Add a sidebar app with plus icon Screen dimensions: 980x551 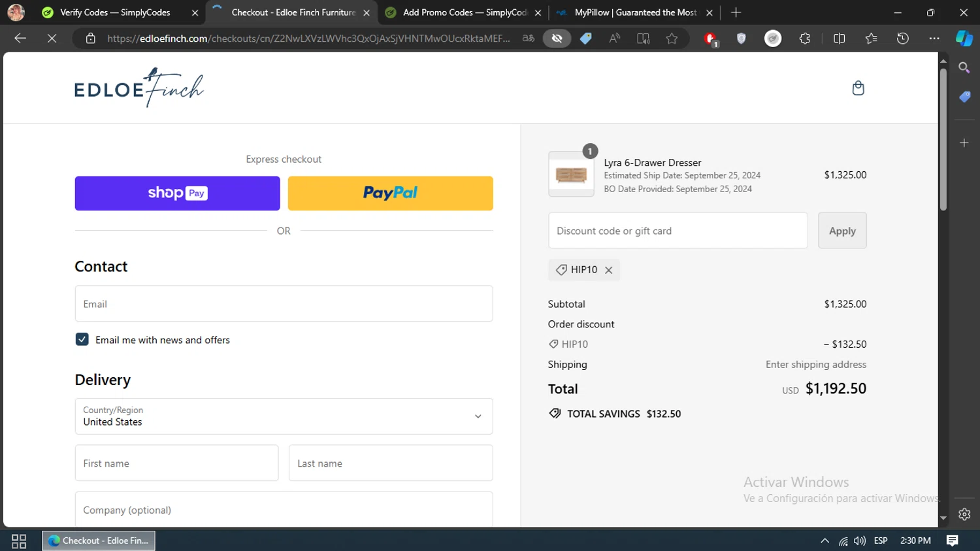point(964,142)
